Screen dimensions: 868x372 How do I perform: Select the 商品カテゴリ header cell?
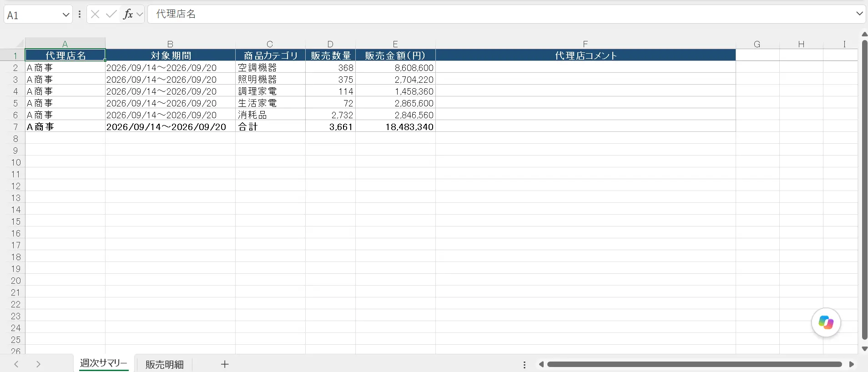click(x=270, y=55)
